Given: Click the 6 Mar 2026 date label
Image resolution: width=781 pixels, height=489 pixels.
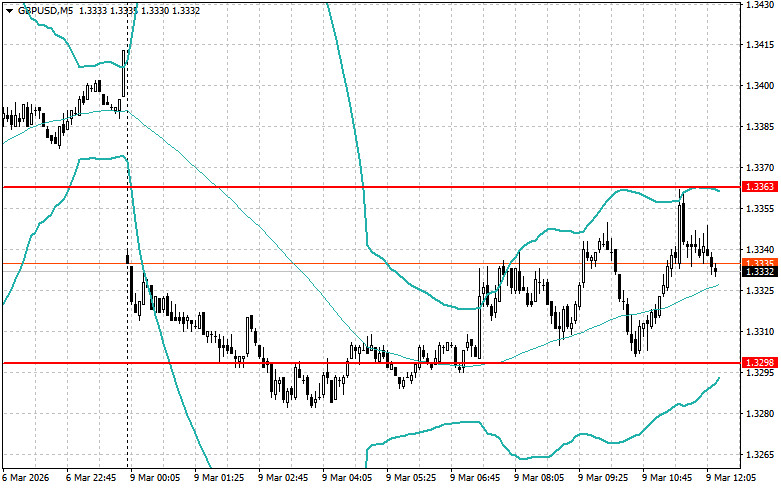Looking at the screenshot, I should (26, 478).
